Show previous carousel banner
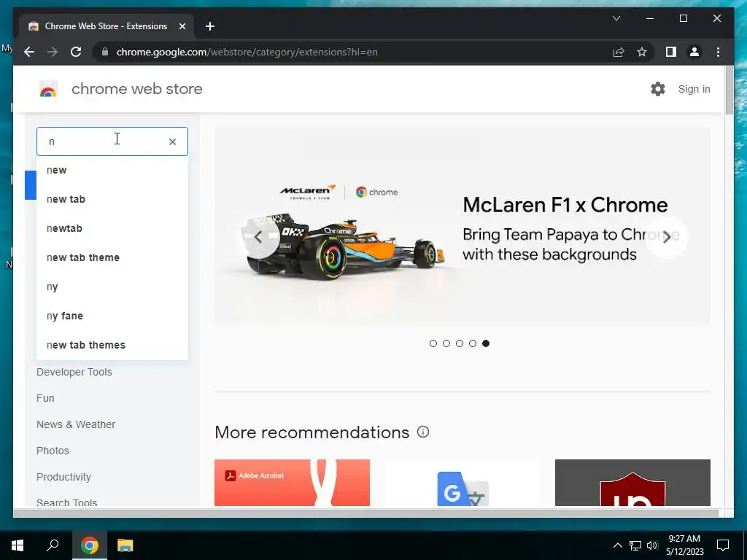Viewport: 747px width, 560px height. (259, 237)
